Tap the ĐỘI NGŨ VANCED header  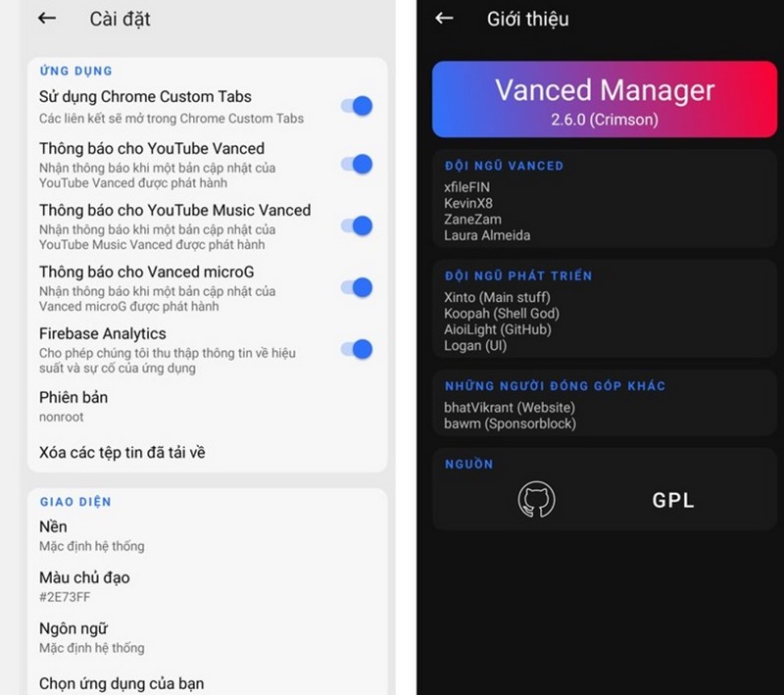pos(504,166)
